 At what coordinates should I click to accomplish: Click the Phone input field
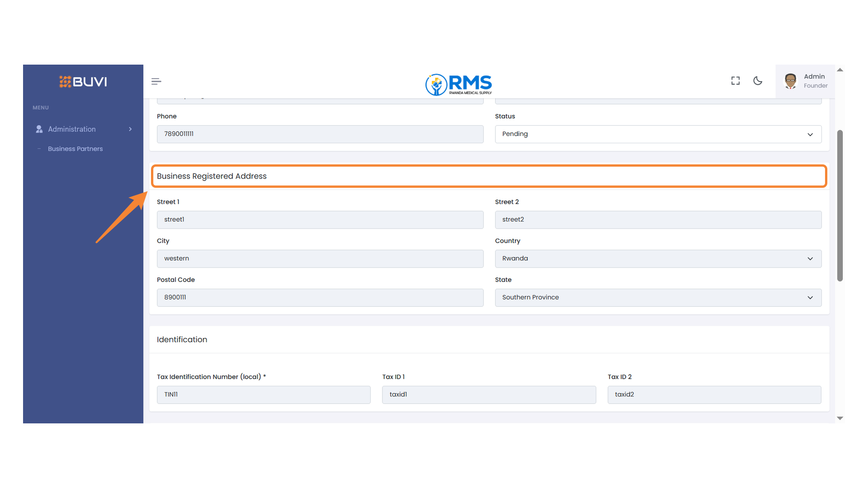320,134
